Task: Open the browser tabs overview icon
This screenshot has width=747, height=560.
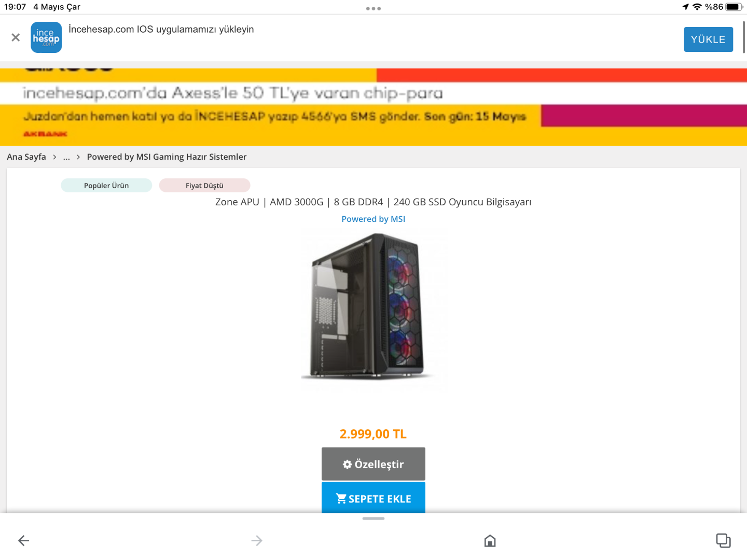Action: click(x=723, y=540)
